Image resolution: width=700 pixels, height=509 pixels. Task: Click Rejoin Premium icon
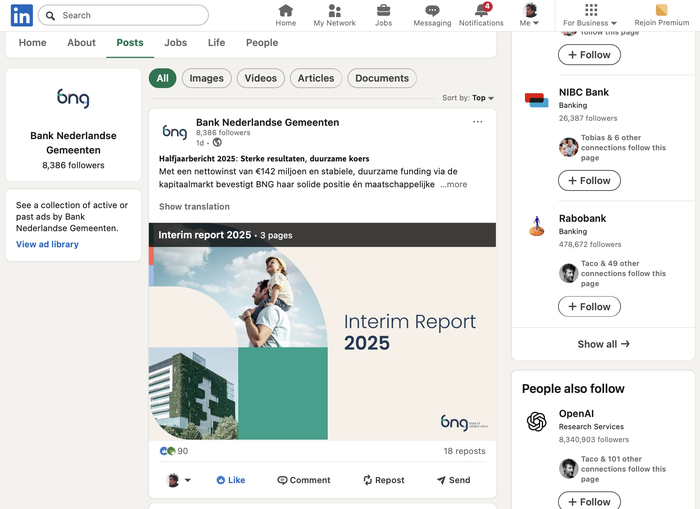coord(661,10)
